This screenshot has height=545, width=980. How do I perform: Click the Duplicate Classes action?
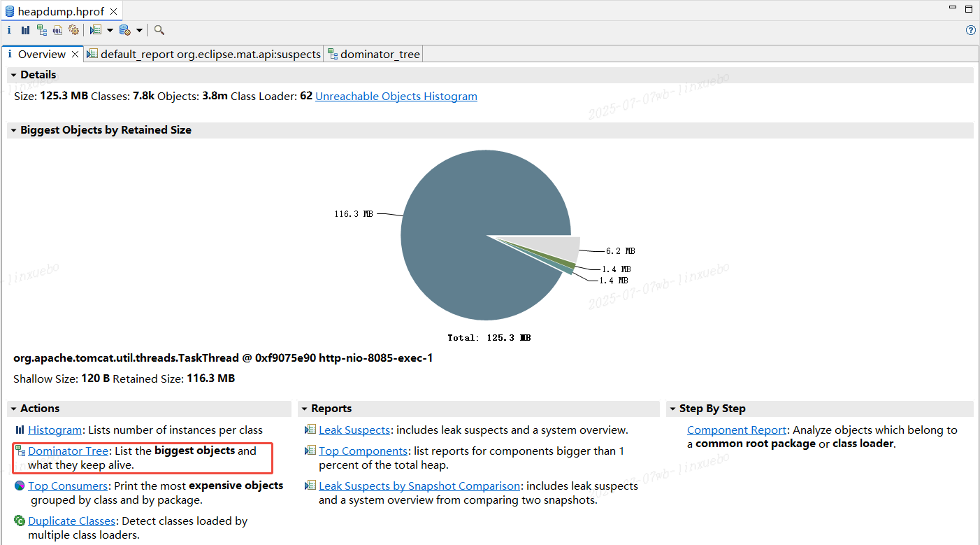click(71, 521)
